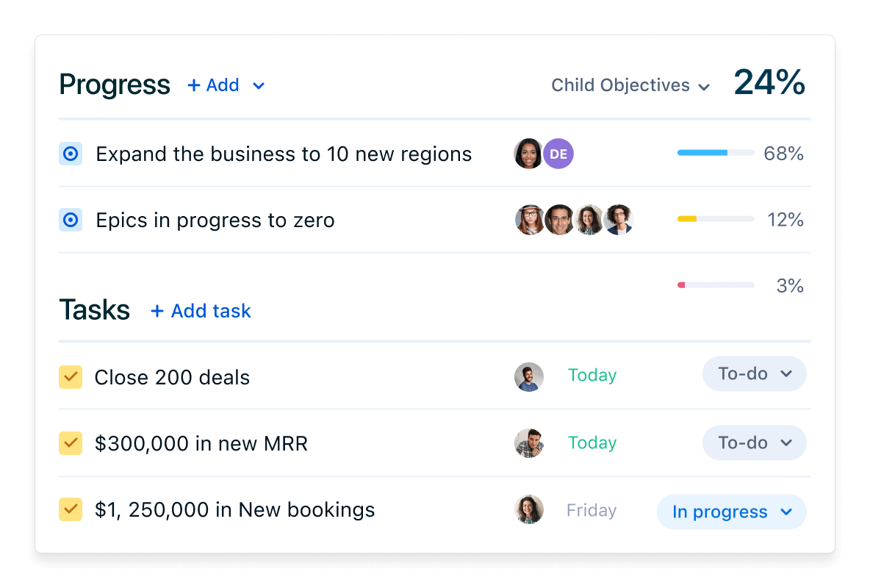
Task: Uncheck the $1,250,000 in New bookings task
Action: (71, 509)
